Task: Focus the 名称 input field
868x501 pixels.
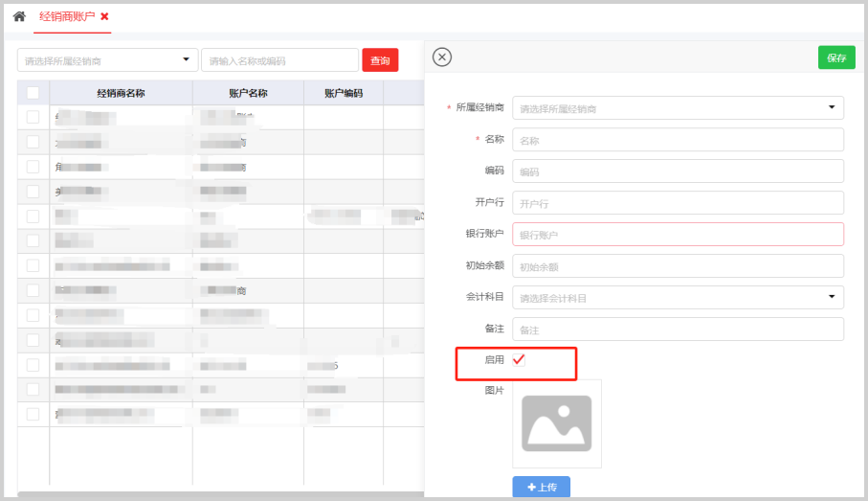Action: 678,140
